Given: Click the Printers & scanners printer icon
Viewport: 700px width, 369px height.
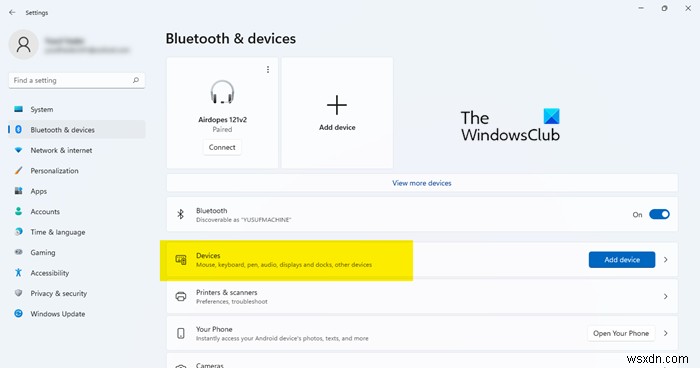Looking at the screenshot, I should [181, 297].
